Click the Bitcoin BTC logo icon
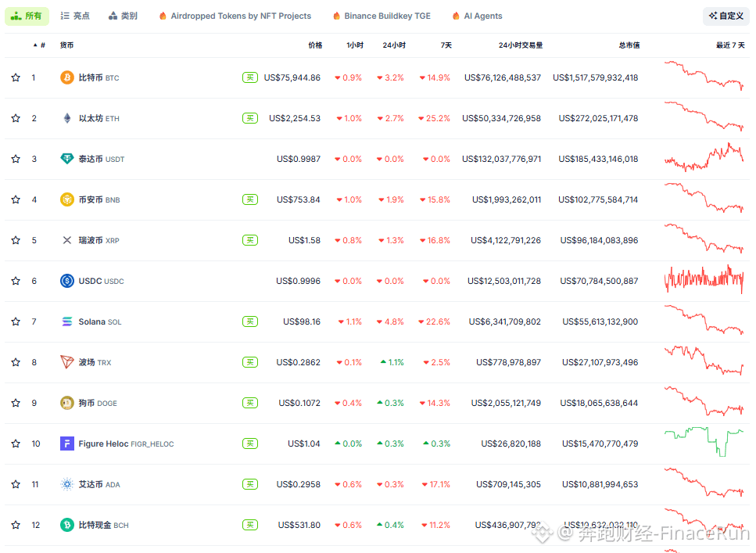756x553 pixels. pyautogui.click(x=66, y=77)
